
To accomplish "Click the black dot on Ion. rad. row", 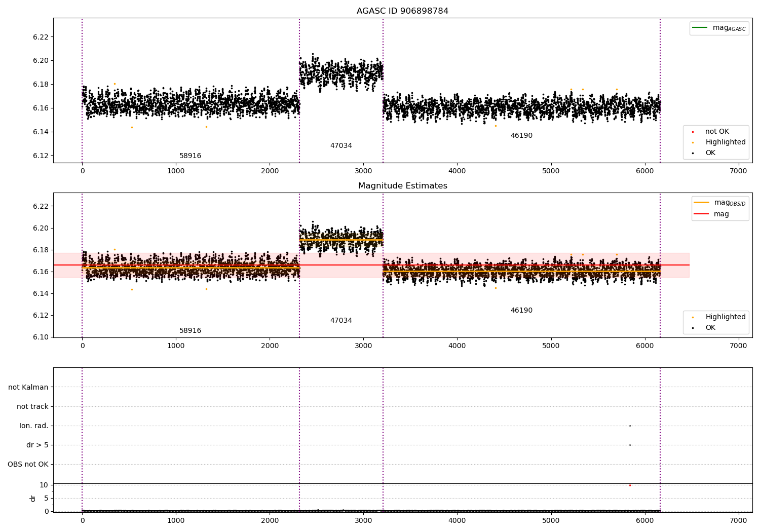I will (x=630, y=426).
